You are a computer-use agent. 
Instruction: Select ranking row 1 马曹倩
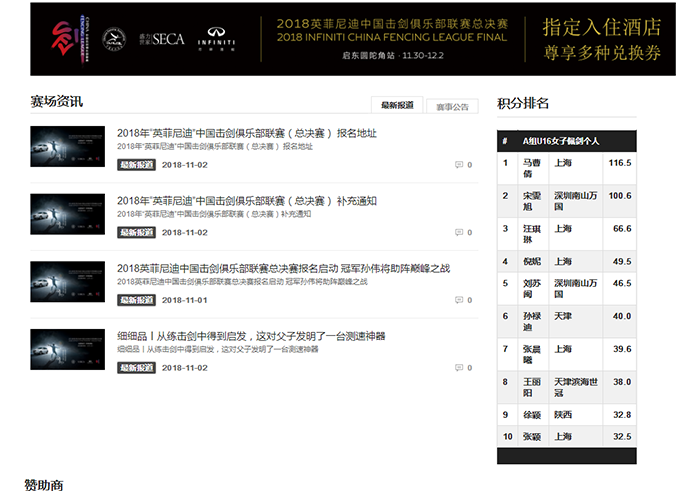pos(567,168)
